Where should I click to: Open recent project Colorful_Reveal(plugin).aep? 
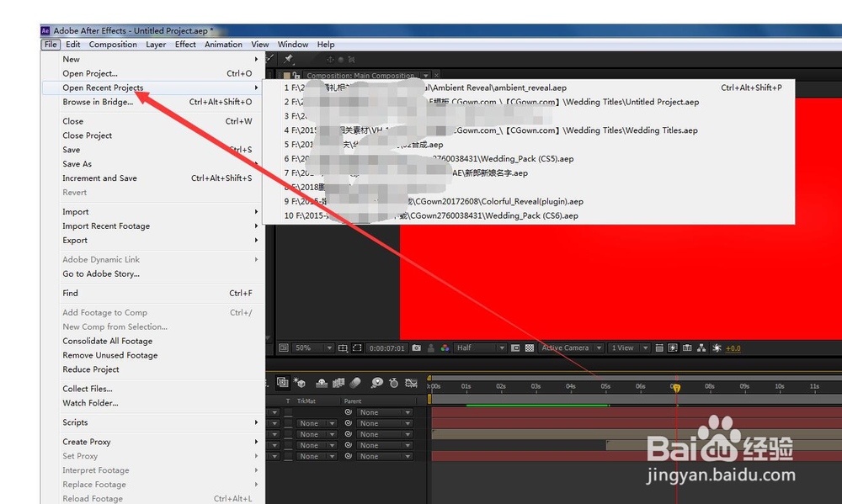[529, 201]
